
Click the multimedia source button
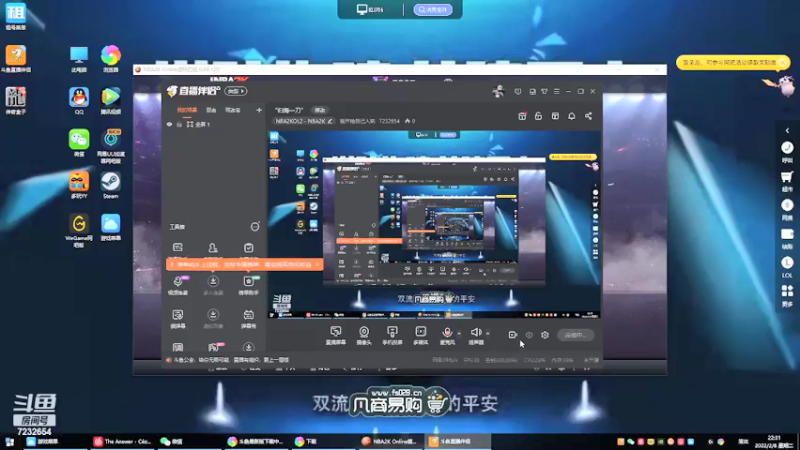(x=420, y=336)
